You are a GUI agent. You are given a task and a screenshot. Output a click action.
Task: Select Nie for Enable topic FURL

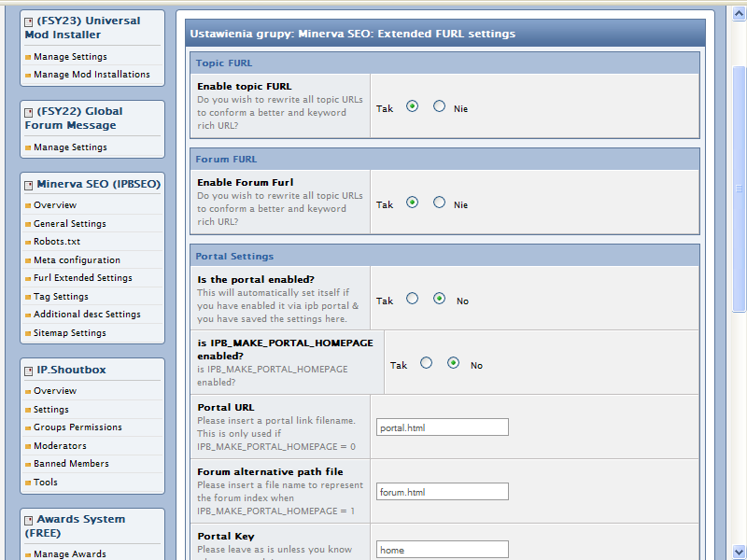[439, 106]
